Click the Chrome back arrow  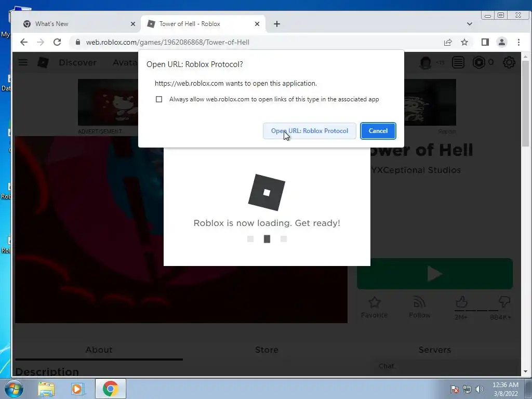coord(24,42)
